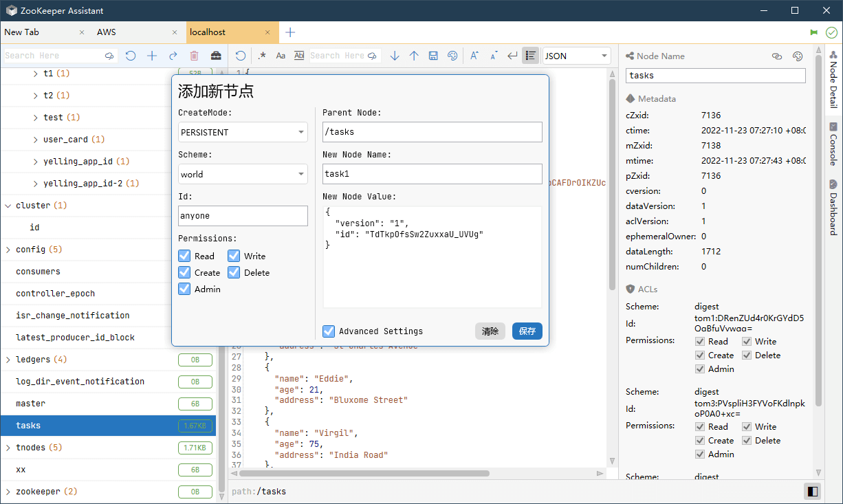This screenshot has width=843, height=504.
Task: Click the plus icon to add node
Action: coord(152,56)
